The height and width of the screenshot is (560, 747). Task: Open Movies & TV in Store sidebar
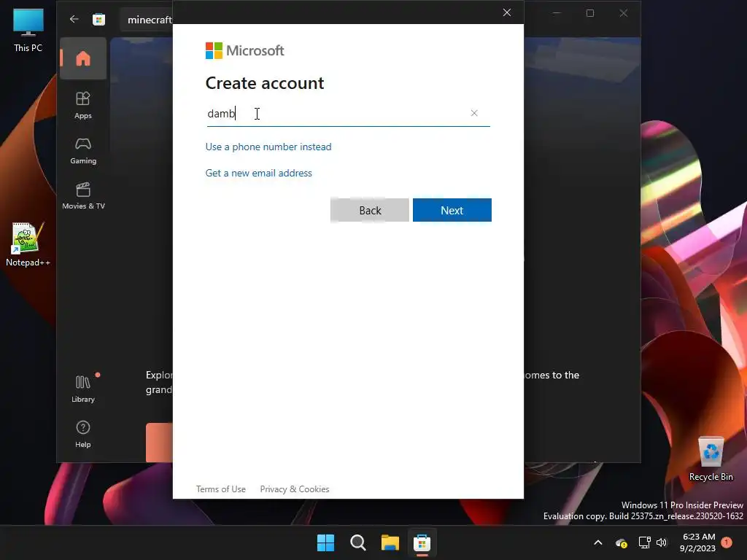[x=83, y=195]
